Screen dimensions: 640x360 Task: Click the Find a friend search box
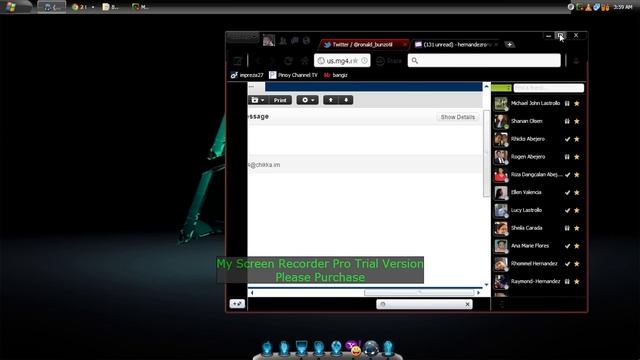click(x=549, y=88)
